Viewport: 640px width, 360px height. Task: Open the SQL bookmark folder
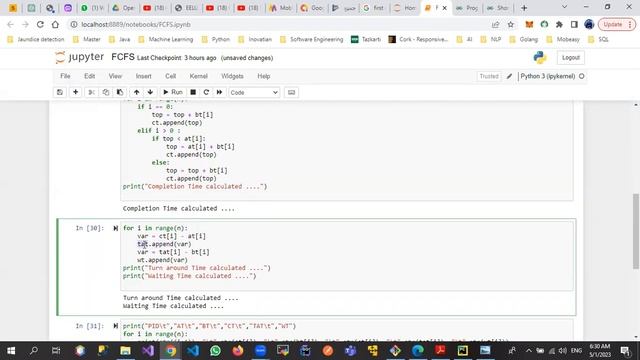coord(599,40)
